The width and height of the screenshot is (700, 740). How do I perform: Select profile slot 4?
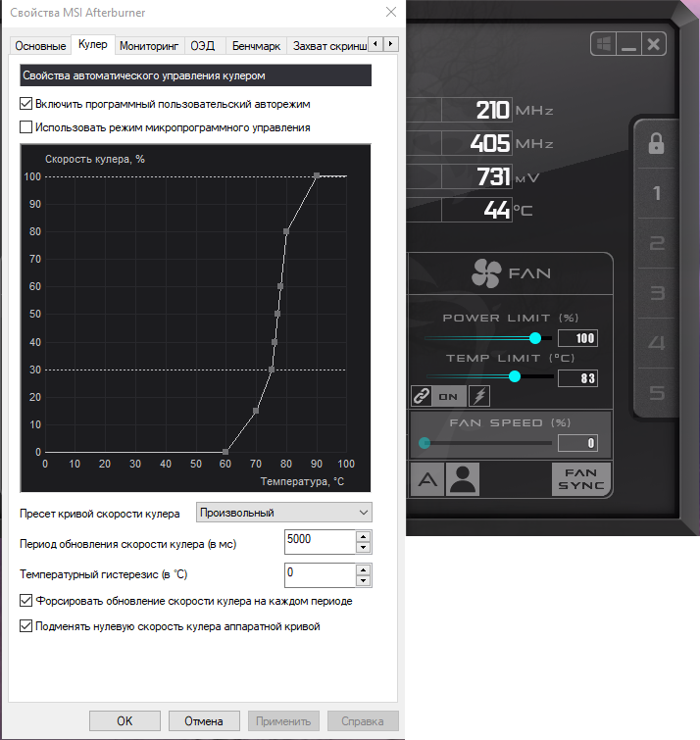coord(656,343)
